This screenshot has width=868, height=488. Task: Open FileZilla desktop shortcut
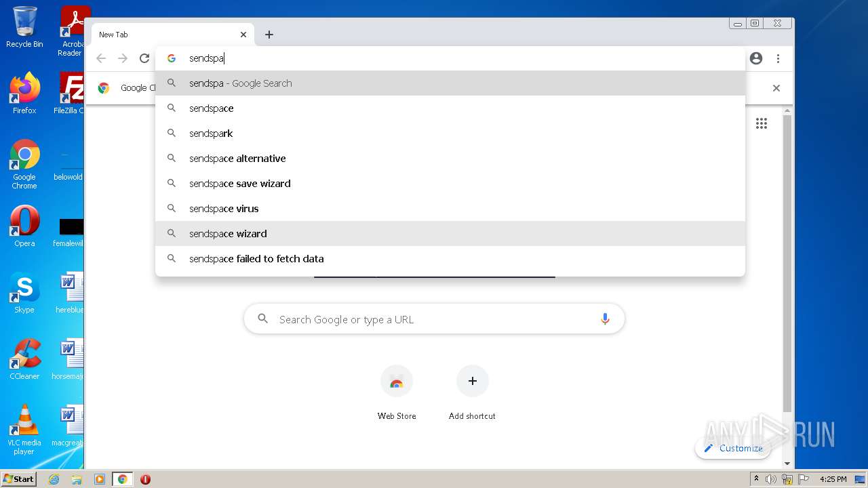click(x=69, y=93)
